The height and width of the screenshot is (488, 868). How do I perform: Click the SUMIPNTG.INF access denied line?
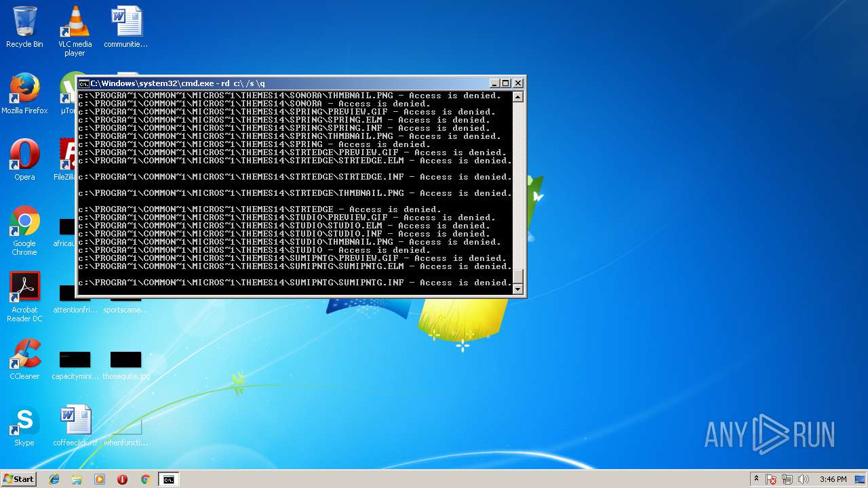click(x=295, y=283)
